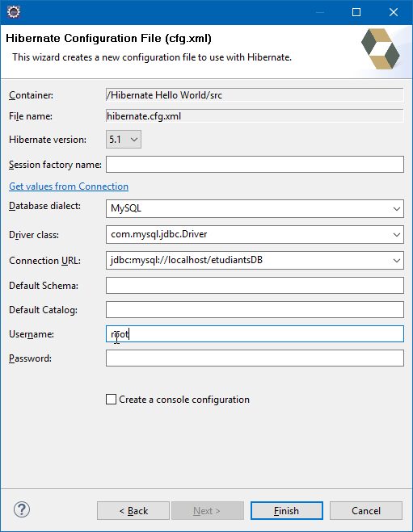Screen dimensions: 413x532
Task: Click the help question mark icon
Action: click(x=22, y=509)
